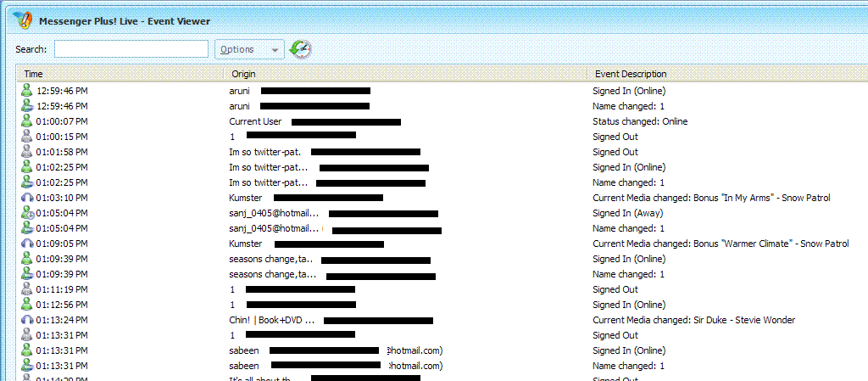Open the Options dropdown menu
Viewport: 868px width, 381px height.
pos(249,49)
